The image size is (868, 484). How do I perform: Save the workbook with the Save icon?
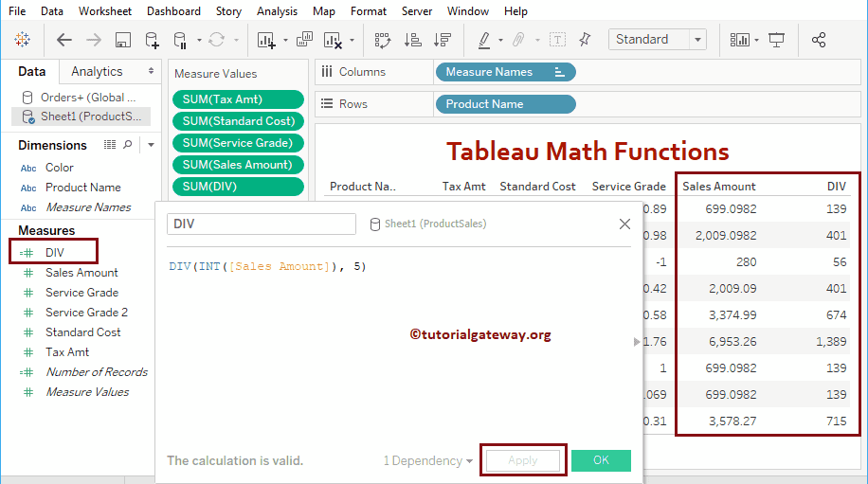tap(123, 40)
